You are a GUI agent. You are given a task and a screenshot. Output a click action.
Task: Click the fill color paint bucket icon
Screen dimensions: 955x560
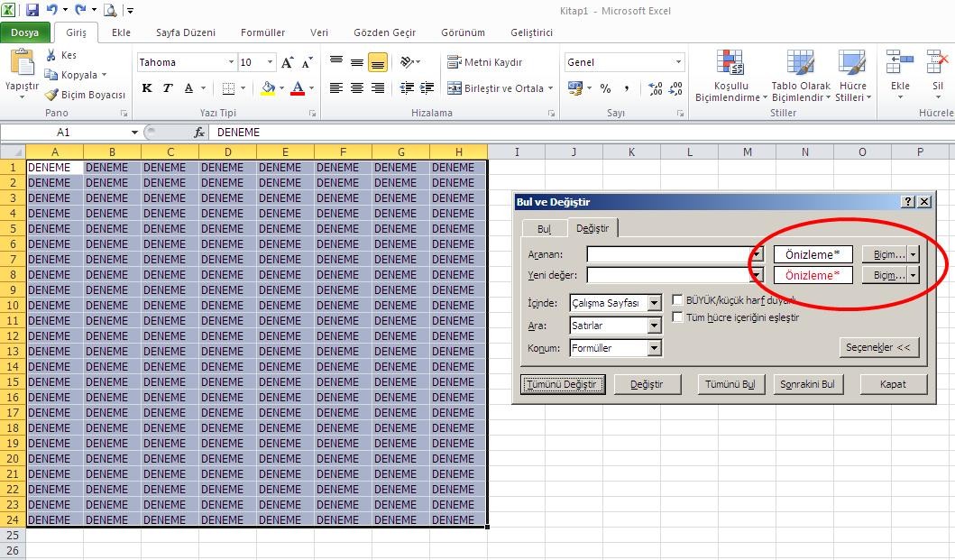[268, 88]
